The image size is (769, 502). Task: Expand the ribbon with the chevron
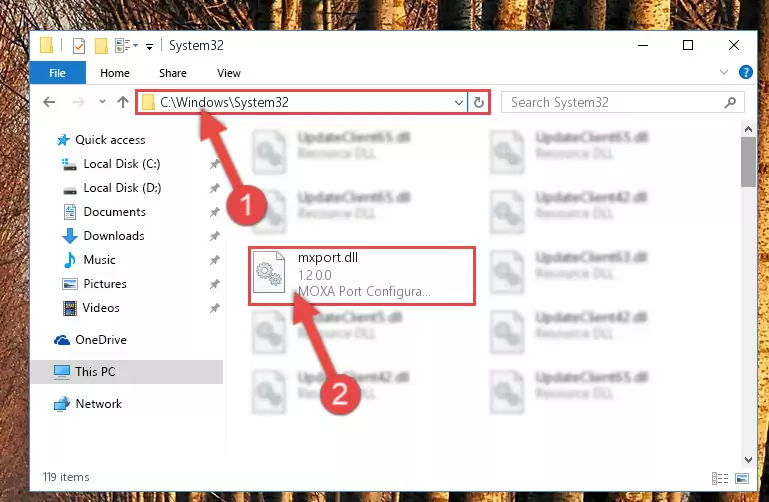723,72
